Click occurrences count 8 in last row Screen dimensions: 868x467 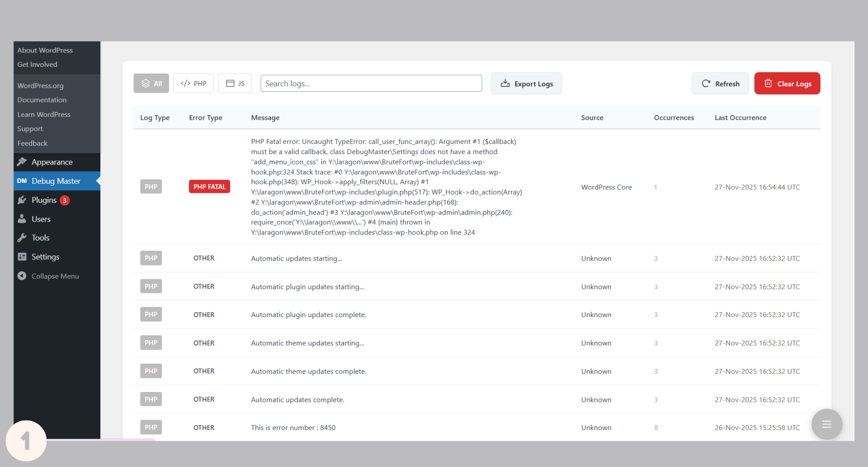tap(656, 428)
